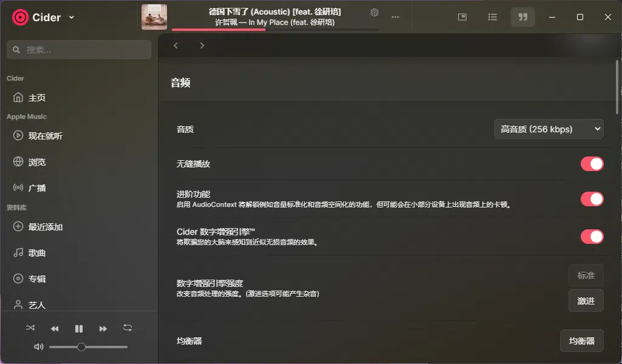This screenshot has width=622, height=364.
Task: Click the shuffle playback icon
Action: 30,328
